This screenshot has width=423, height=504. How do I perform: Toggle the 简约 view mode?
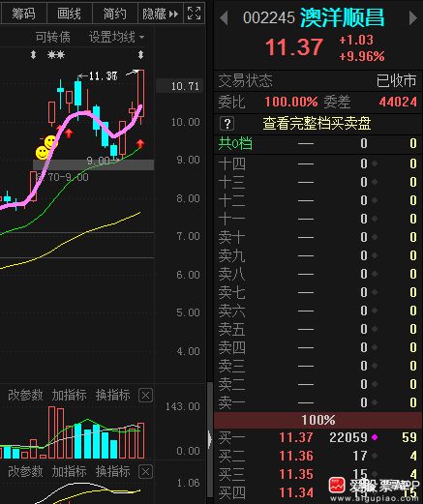click(114, 14)
